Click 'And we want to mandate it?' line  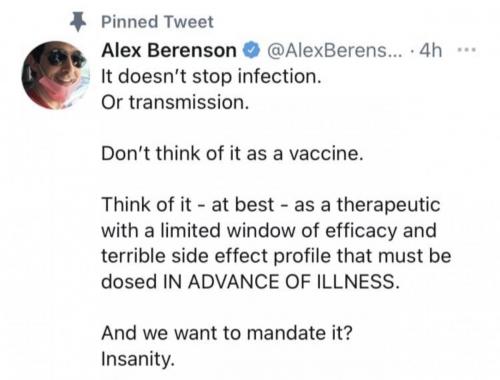[x=227, y=333]
